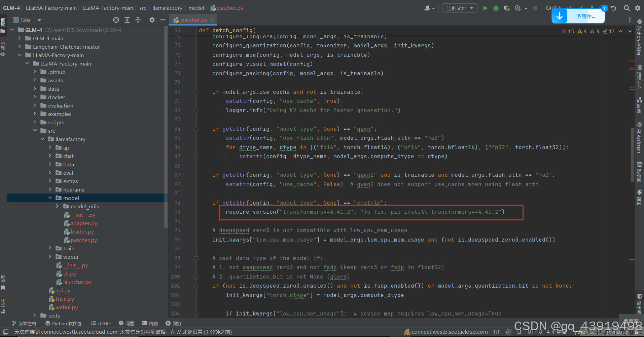This screenshot has width=644, height=337.
Task: Expand the model_utils folder
Action: (x=57, y=206)
